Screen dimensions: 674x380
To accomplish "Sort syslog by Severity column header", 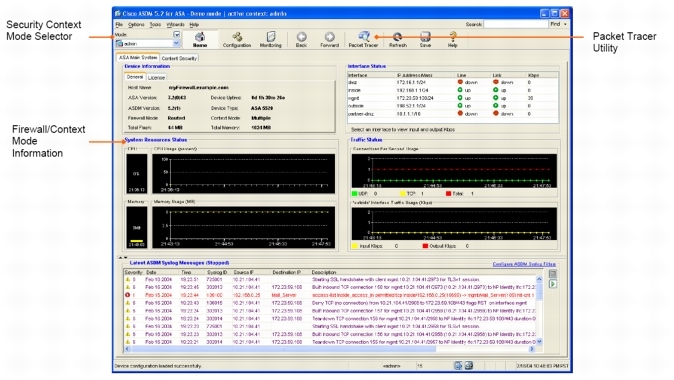I will [x=134, y=272].
